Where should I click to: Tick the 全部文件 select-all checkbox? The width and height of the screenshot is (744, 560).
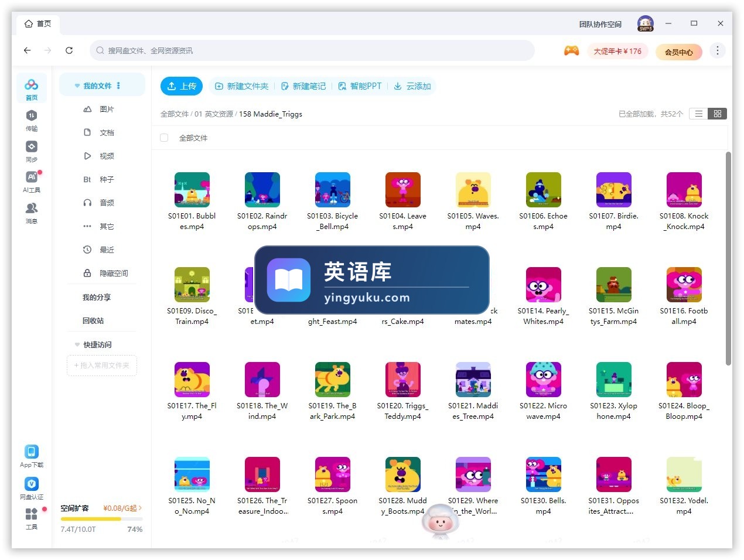164,138
